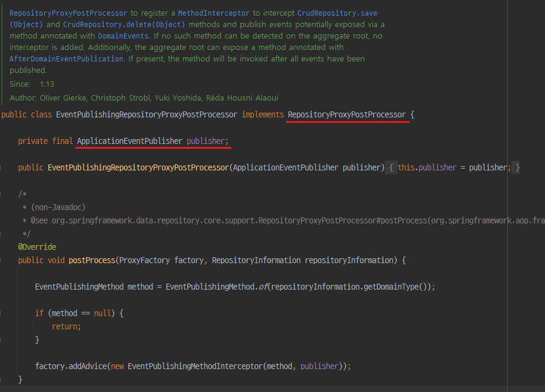The height and width of the screenshot is (392, 545).
Task: Click the null keyword in the if condition
Action: tap(102, 313)
